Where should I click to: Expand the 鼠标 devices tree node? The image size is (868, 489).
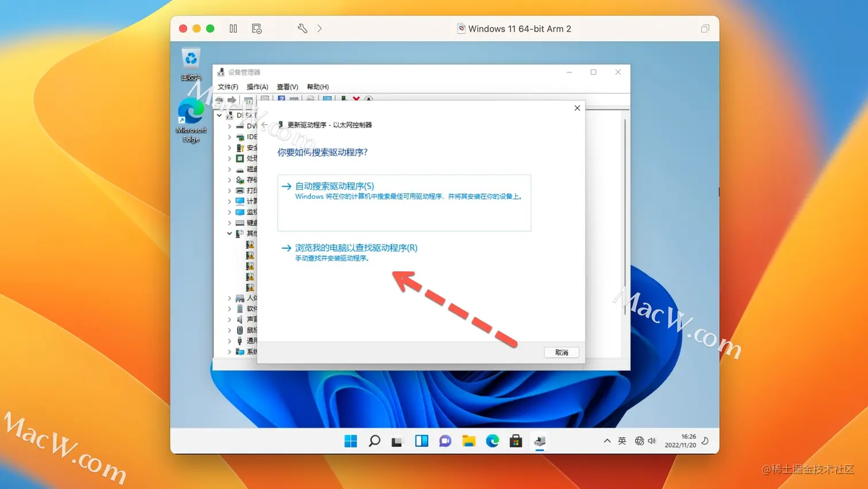[230, 330]
